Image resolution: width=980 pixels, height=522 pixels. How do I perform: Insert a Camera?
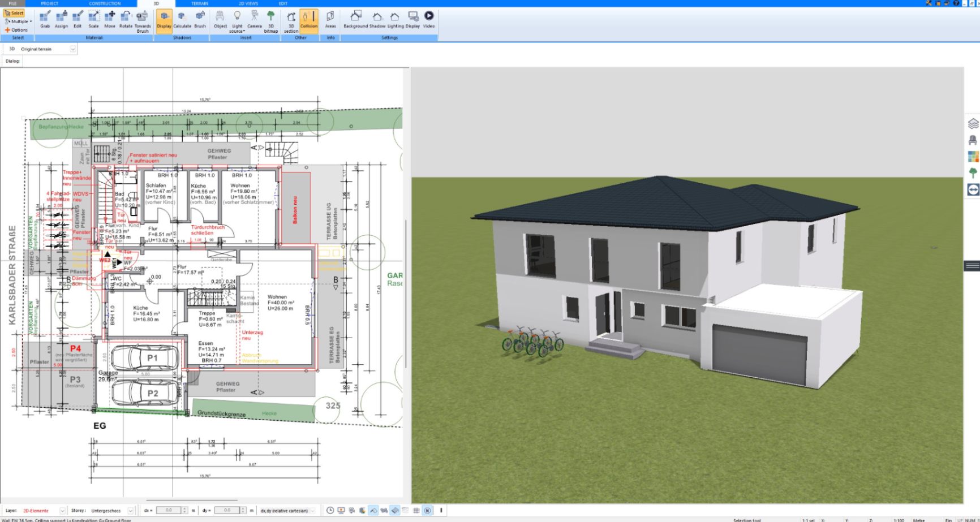[255, 19]
